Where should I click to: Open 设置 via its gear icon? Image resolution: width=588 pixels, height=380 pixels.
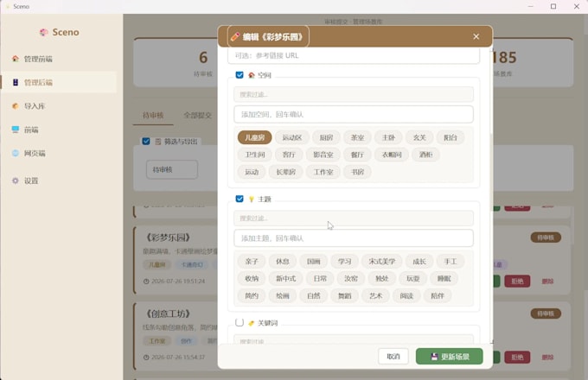point(16,180)
